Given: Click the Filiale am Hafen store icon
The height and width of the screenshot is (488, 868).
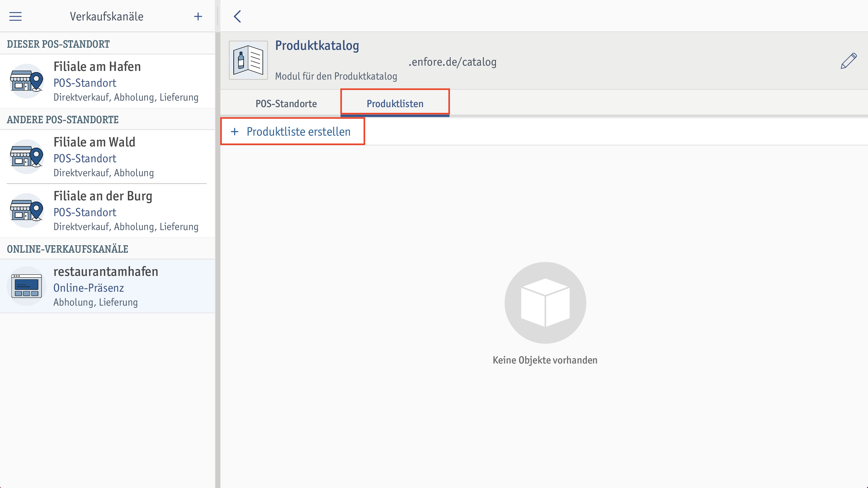Looking at the screenshot, I should pos(27,81).
